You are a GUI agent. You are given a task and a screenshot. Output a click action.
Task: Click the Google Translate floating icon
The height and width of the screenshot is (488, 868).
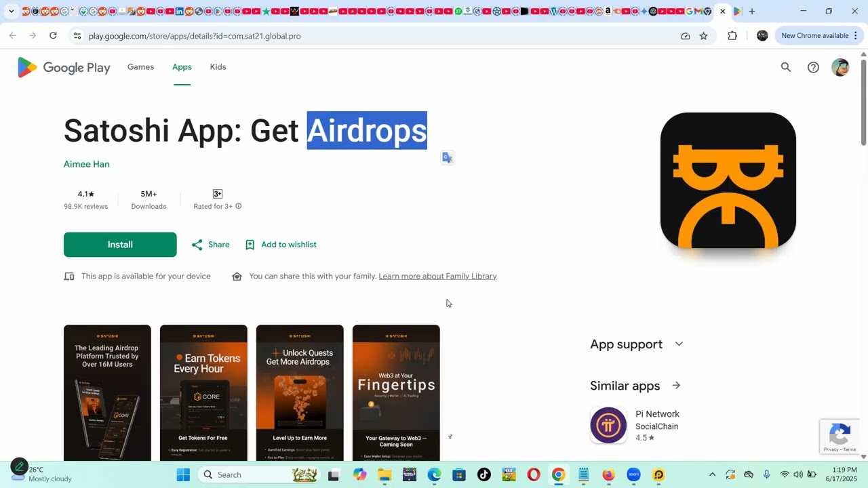click(448, 157)
